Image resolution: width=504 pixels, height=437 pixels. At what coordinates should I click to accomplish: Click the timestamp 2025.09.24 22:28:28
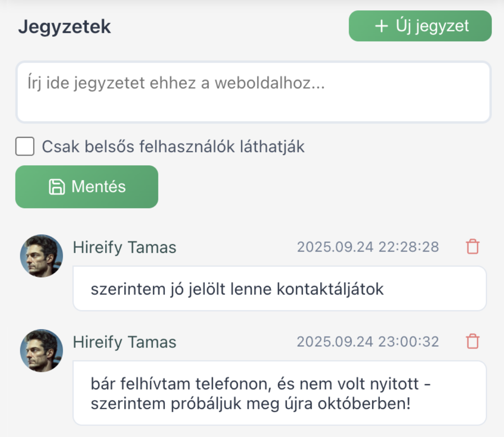pos(368,247)
